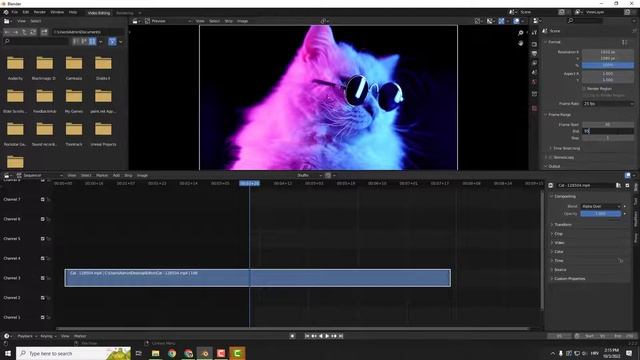Select the Cat video strip on Channel 3
Image resolution: width=640 pixels, height=360 pixels.
[258, 278]
